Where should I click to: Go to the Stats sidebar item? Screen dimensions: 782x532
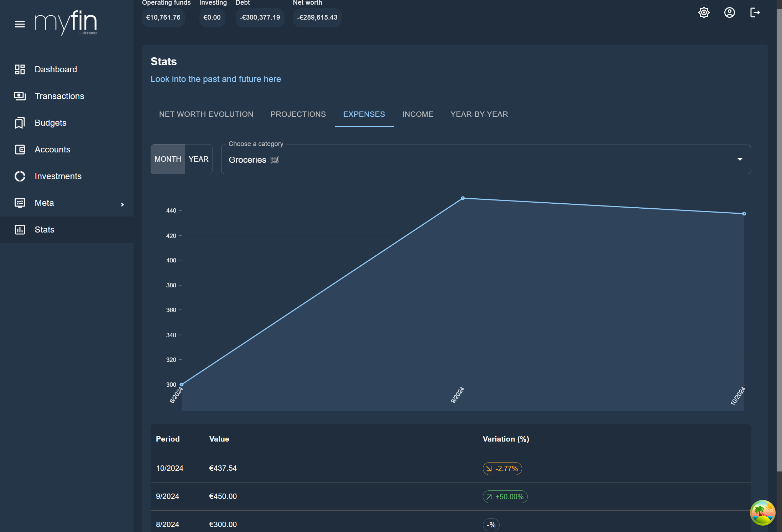(45, 230)
